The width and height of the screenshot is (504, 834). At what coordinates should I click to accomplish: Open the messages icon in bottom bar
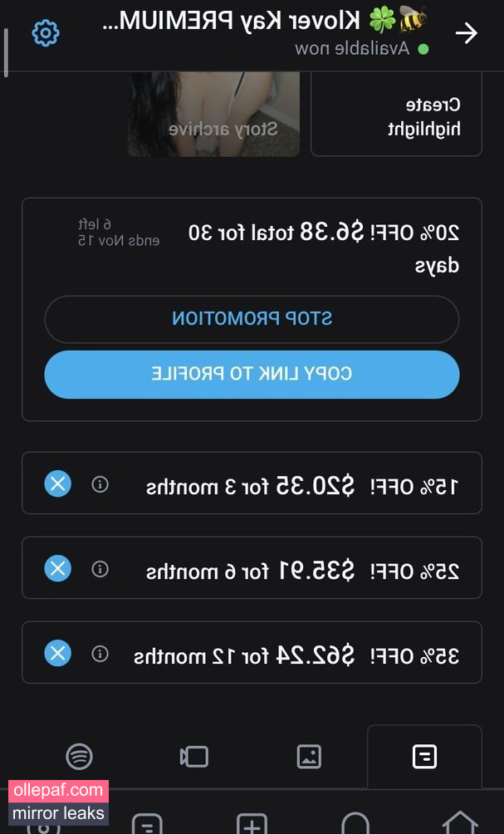click(147, 823)
